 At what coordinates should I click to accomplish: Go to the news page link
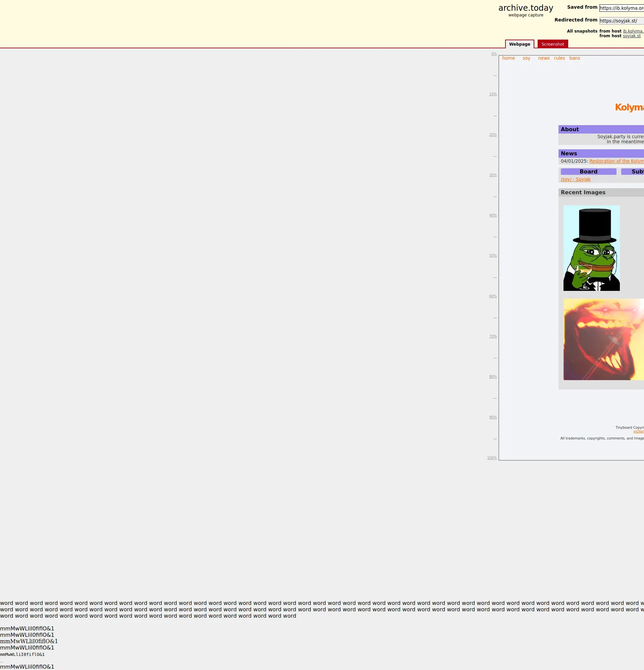point(543,58)
